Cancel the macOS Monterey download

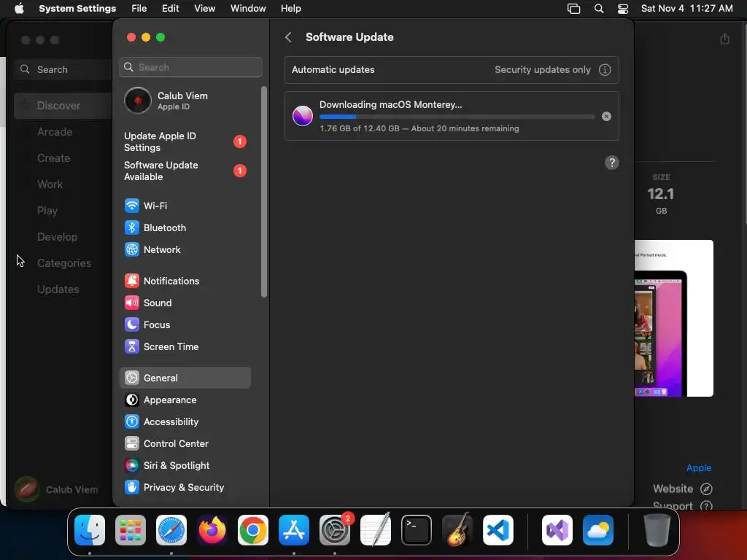coord(606,116)
